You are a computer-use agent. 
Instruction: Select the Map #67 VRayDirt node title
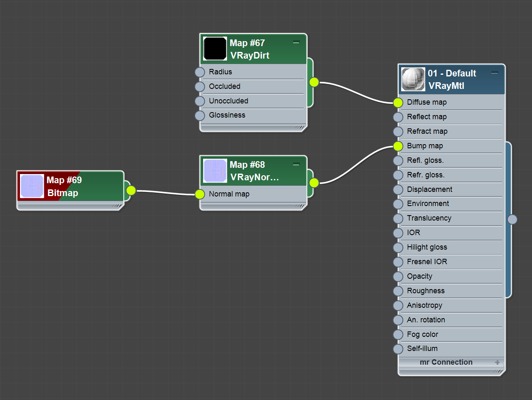(x=250, y=49)
